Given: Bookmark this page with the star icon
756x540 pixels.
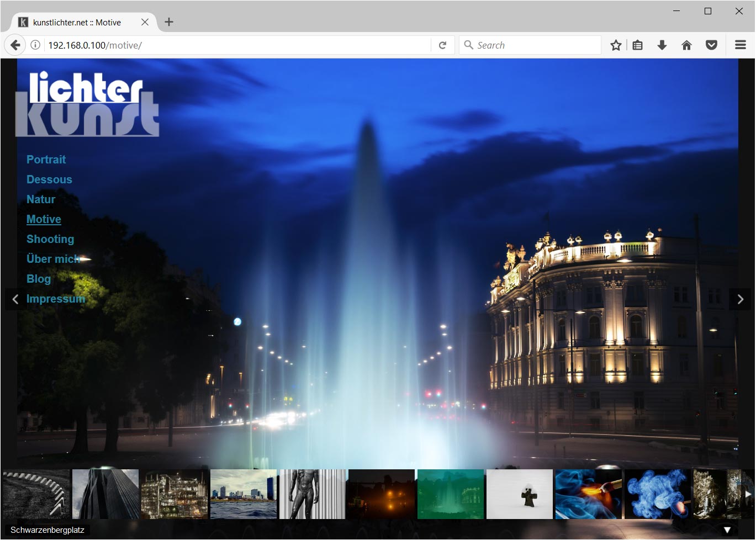Looking at the screenshot, I should (x=616, y=45).
